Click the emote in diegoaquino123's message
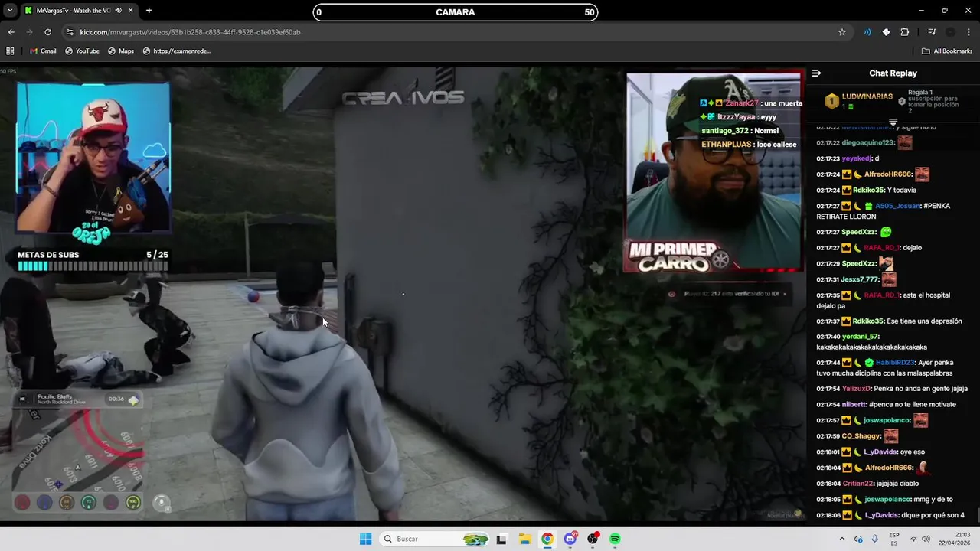This screenshot has height=551, width=980. 905,142
